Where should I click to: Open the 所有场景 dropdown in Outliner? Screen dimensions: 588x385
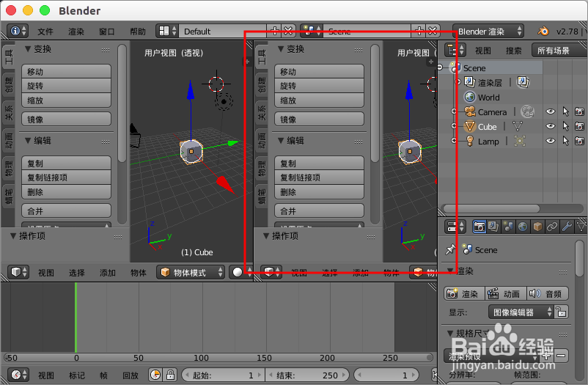point(559,51)
